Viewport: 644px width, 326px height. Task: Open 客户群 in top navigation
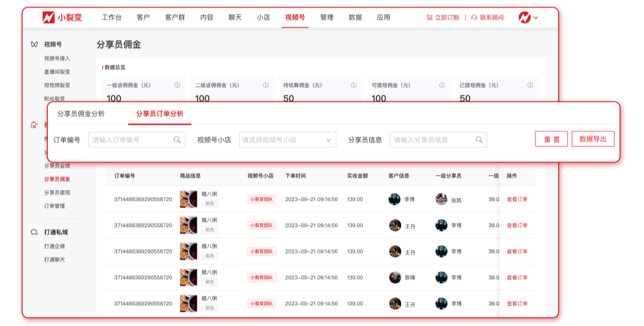pos(175,17)
